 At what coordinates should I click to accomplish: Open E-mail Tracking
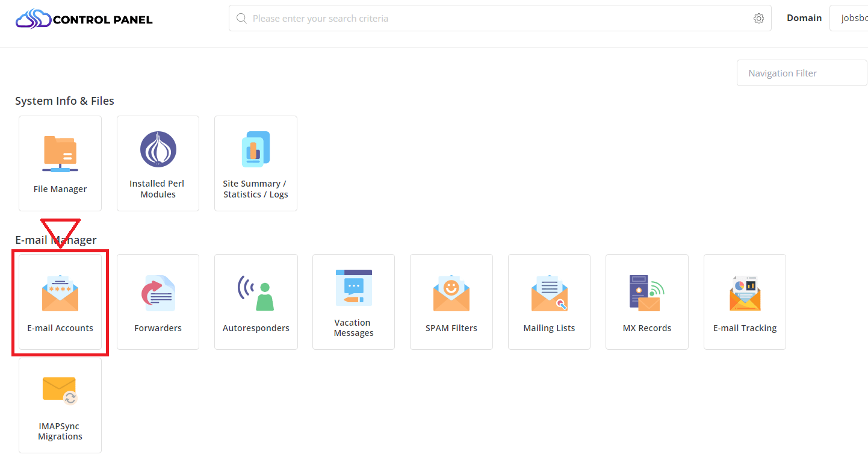pos(745,301)
